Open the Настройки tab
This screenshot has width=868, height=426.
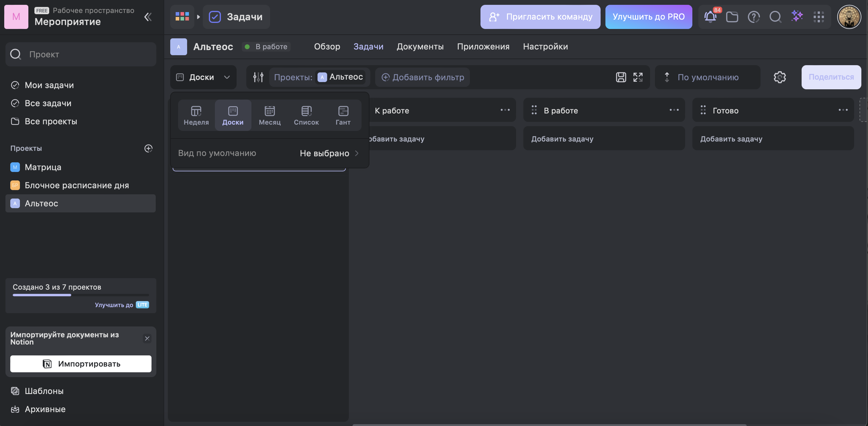545,46
